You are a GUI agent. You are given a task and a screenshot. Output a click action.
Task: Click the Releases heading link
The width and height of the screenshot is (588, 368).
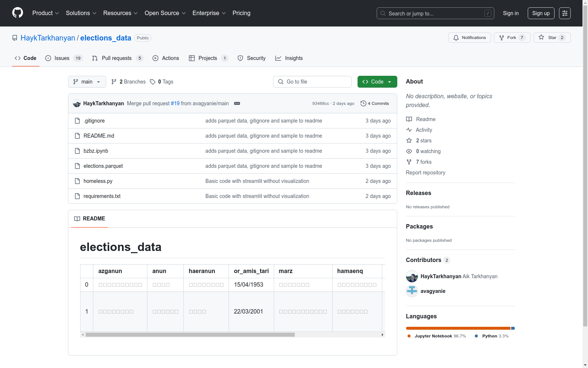419,193
